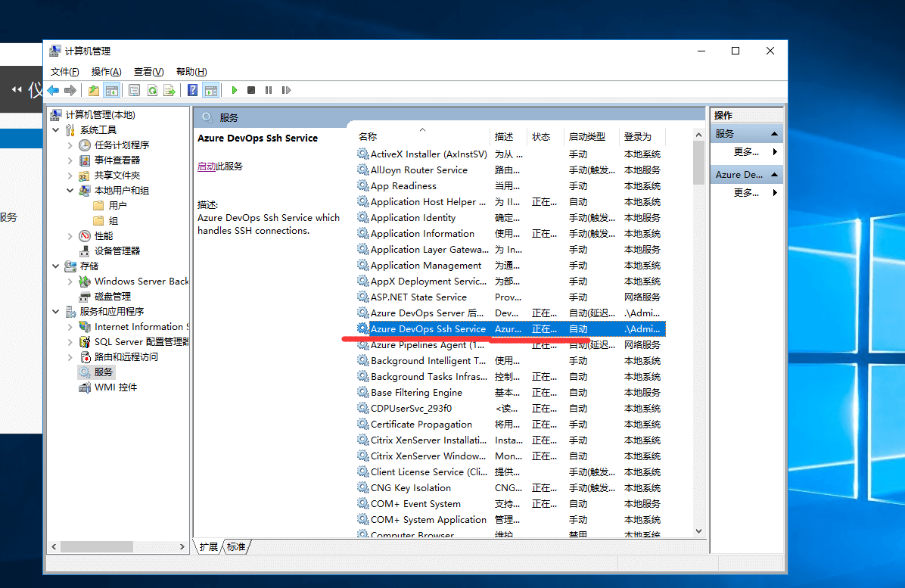
Task: Click the Pause Service toolbar icon
Action: tap(269, 90)
